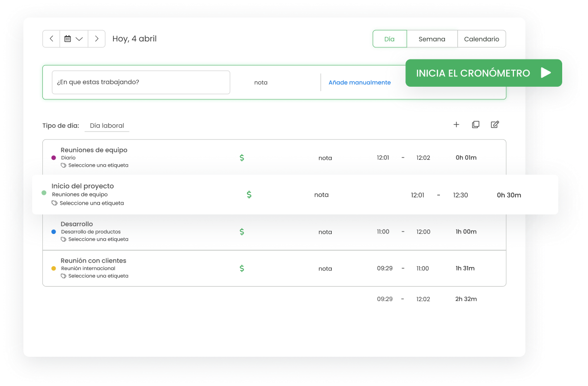Click nota in Reunión con clientes row
Screen dimensions: 588x386
[x=325, y=269]
